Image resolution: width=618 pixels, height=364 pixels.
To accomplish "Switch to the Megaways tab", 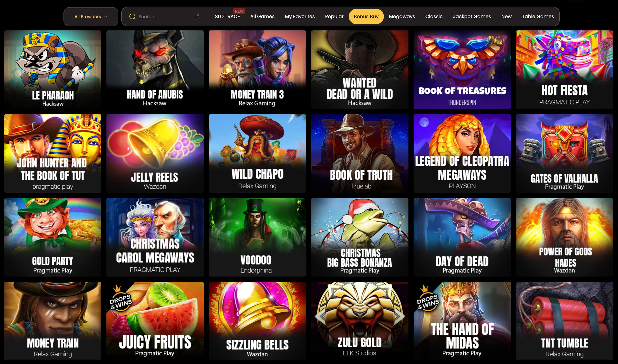I will [x=402, y=16].
